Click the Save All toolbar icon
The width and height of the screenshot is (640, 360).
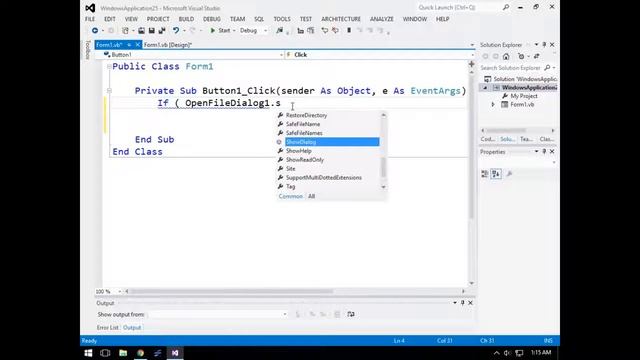coord(162,31)
